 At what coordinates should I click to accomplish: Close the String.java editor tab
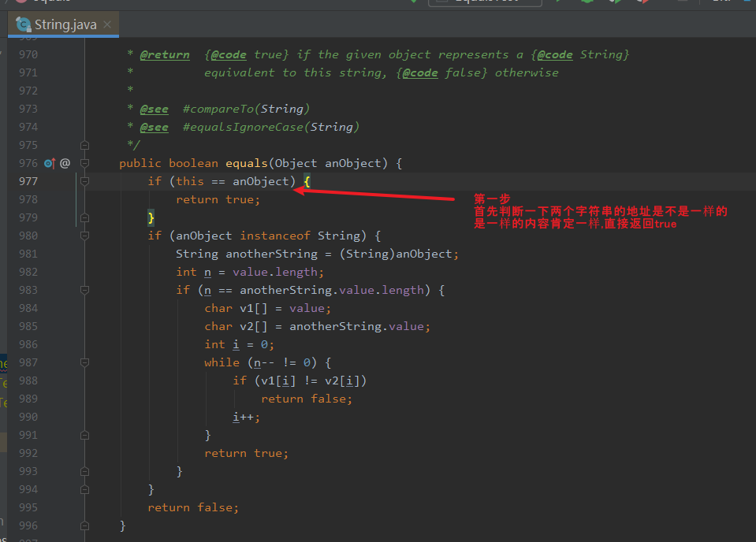(107, 24)
